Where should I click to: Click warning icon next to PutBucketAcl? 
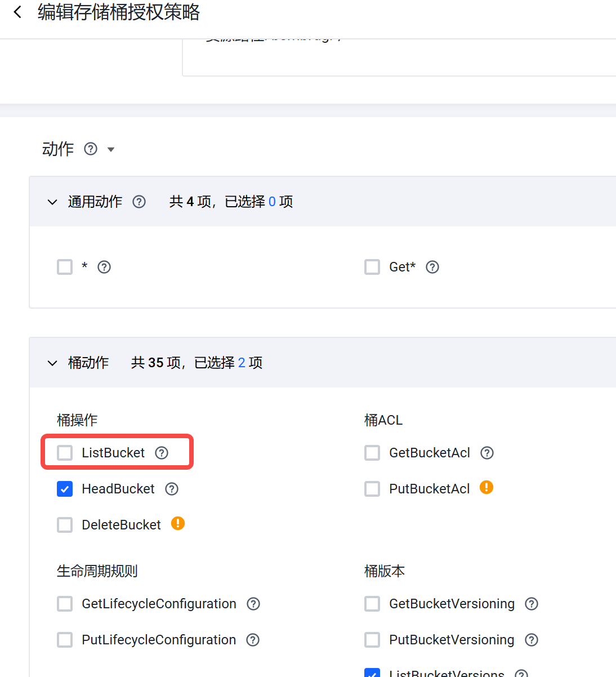pyautogui.click(x=486, y=488)
